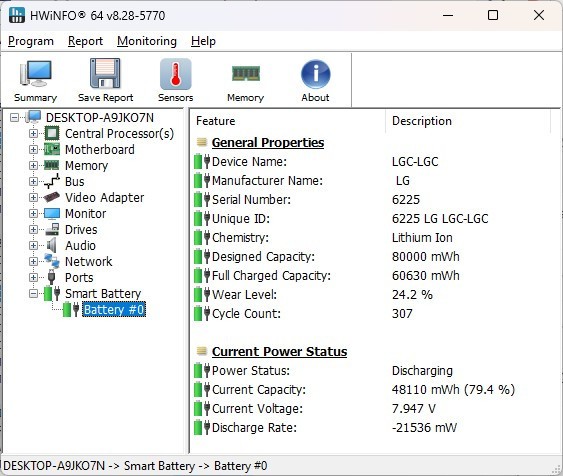The width and height of the screenshot is (563, 476).
Task: Click the window resize grip in status bar
Action: click(x=557, y=469)
